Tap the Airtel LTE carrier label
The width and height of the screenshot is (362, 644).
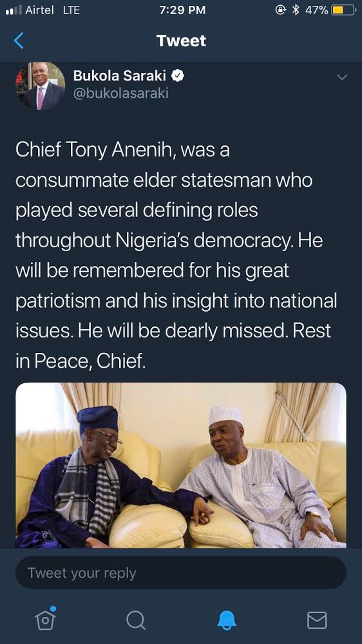[x=53, y=10]
